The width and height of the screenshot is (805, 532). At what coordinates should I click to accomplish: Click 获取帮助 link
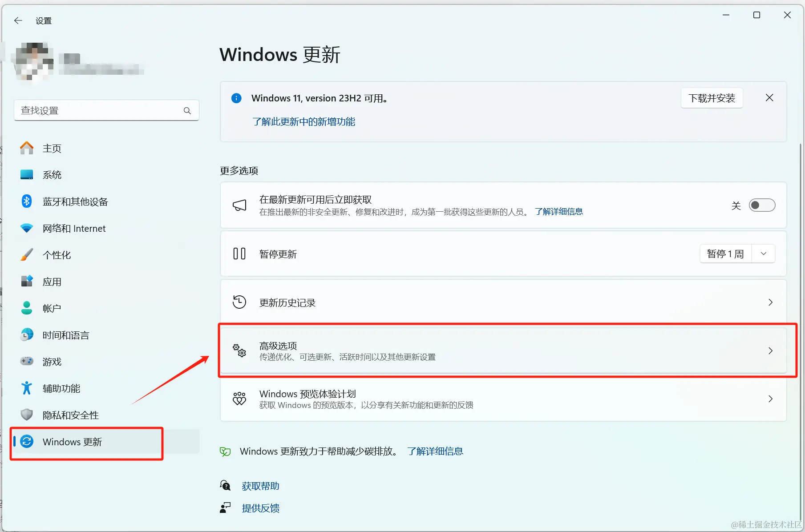pyautogui.click(x=261, y=486)
